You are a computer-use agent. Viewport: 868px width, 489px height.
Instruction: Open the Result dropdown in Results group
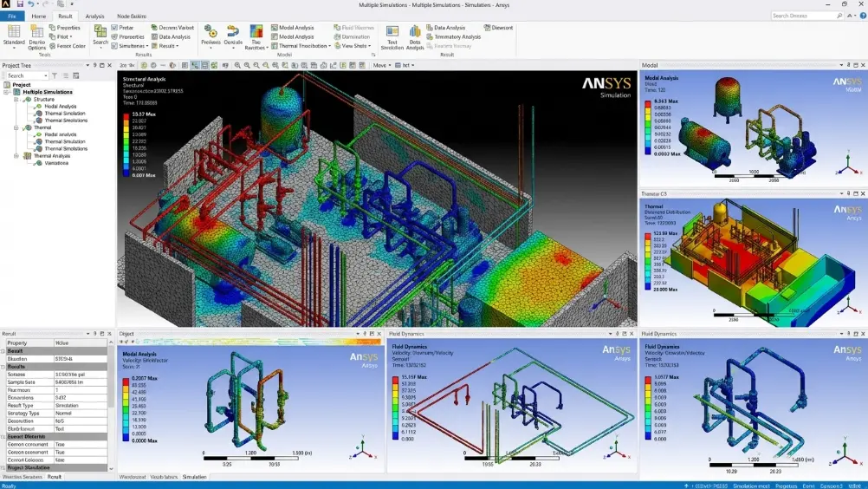(165, 46)
